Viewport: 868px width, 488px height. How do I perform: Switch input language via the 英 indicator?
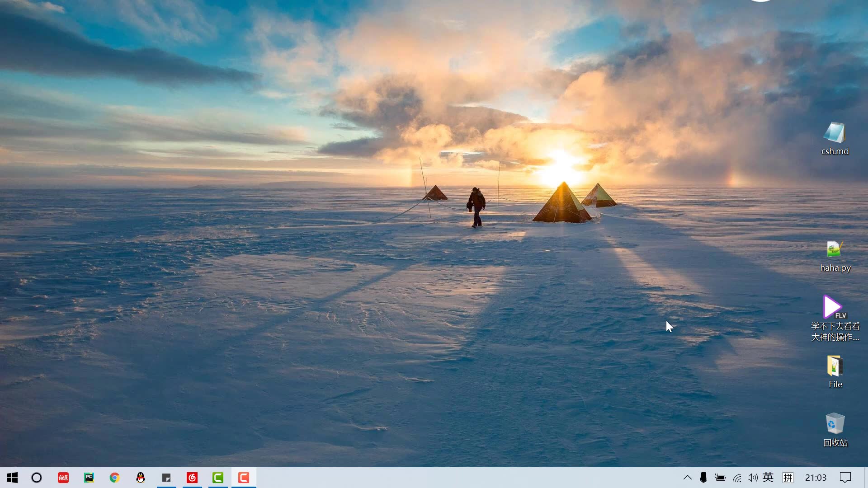768,478
